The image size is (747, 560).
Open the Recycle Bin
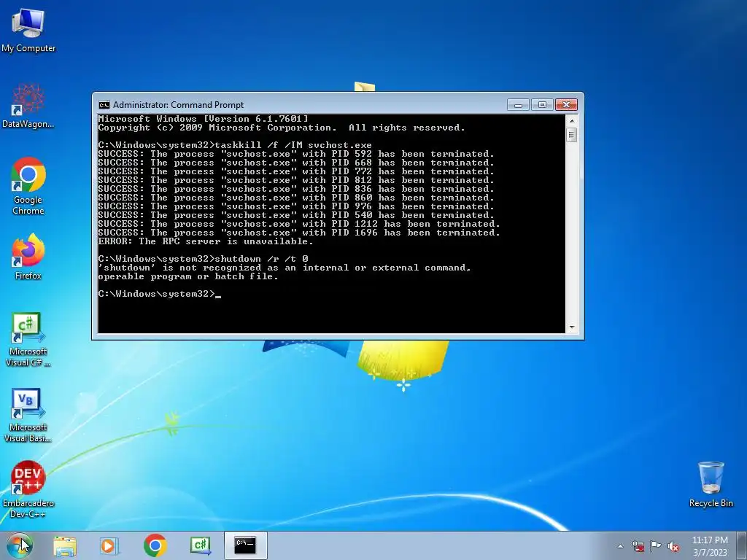pos(711,484)
